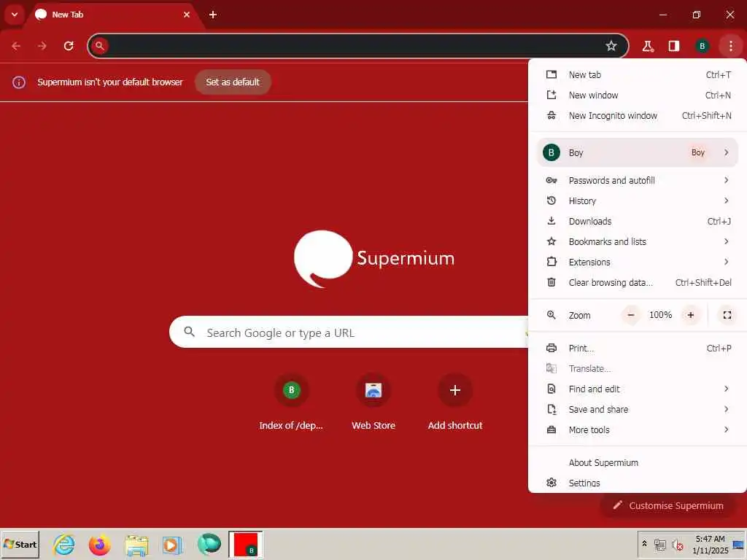Decrease zoom with the minus button
This screenshot has height=560, width=747.
(631, 315)
